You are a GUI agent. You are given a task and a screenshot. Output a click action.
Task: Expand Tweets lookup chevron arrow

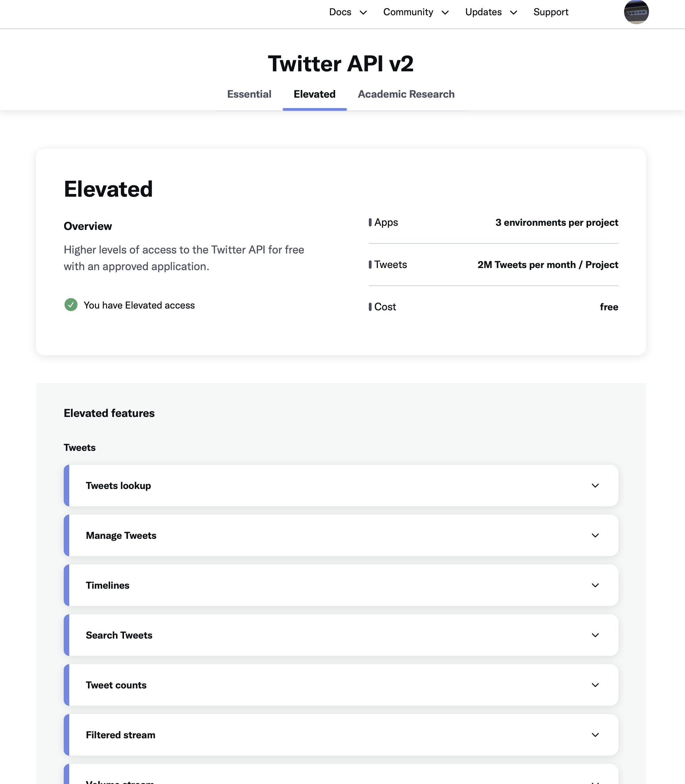[x=595, y=485]
